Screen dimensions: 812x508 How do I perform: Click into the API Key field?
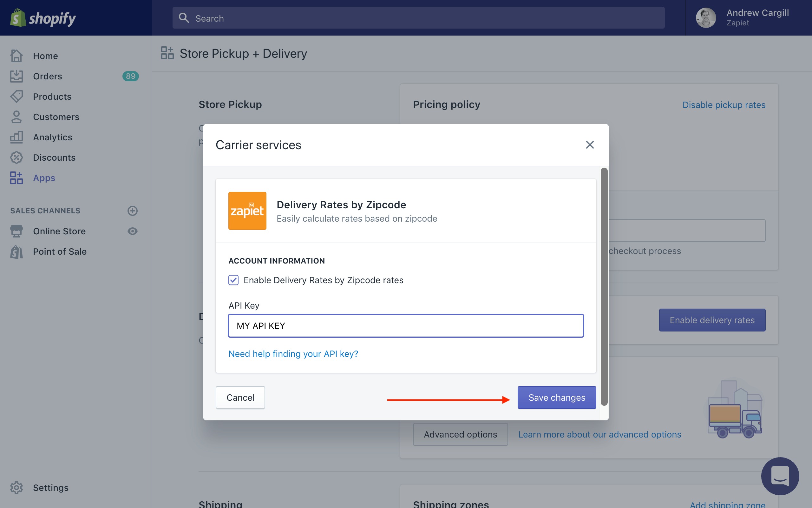[x=406, y=325]
